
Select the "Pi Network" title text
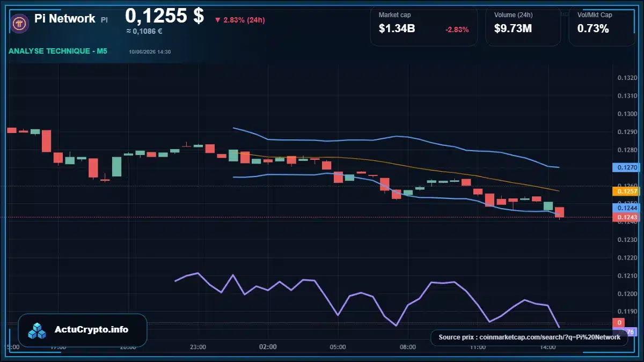click(65, 19)
